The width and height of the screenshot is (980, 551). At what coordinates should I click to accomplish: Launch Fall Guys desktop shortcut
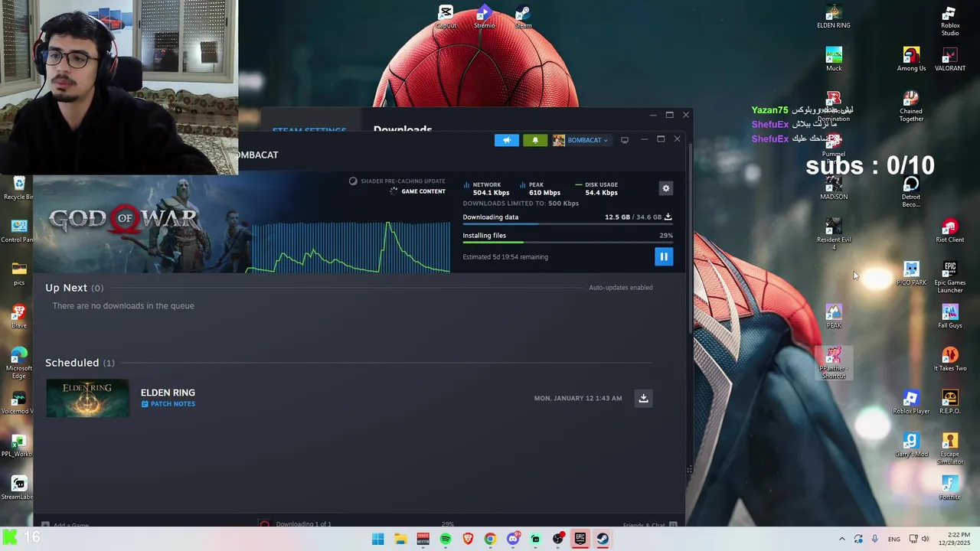pyautogui.click(x=950, y=317)
